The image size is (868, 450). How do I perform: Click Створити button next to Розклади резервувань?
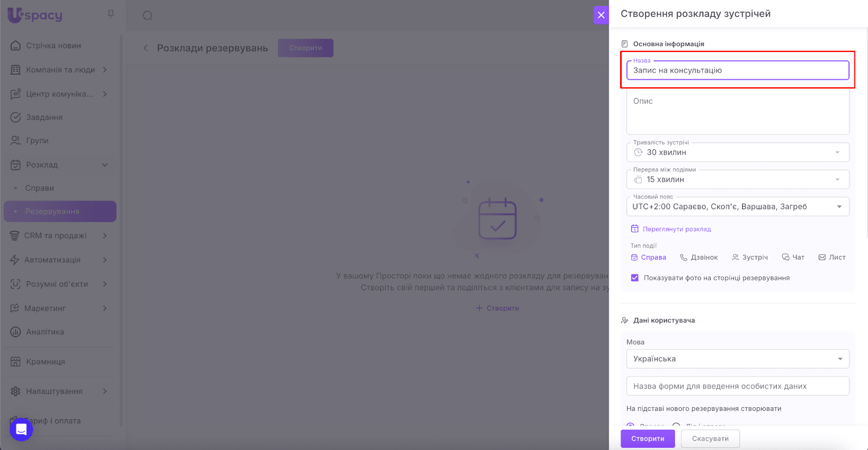click(305, 48)
